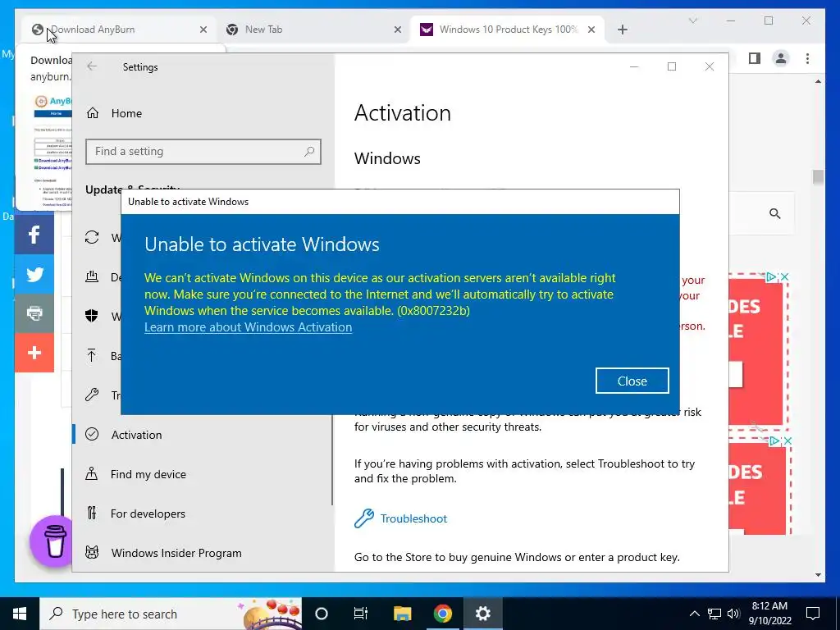Click the Windows Update sync icon
Screen dimensions: 840x630
point(92,237)
